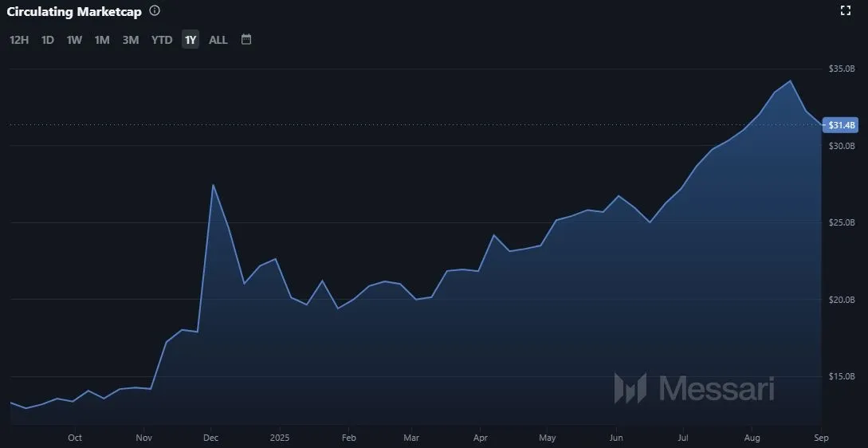The height and width of the screenshot is (448, 868).
Task: Click the Jul label on the time axis
Action: [x=682, y=438]
